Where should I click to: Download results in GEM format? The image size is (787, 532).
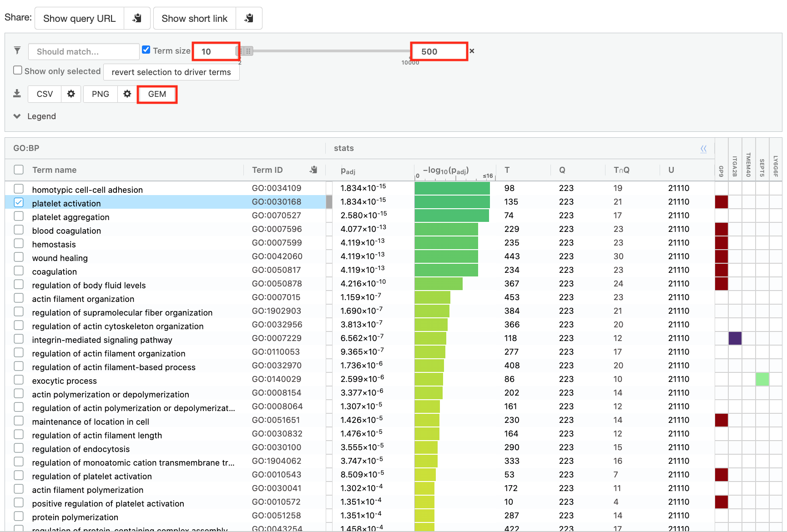point(157,94)
